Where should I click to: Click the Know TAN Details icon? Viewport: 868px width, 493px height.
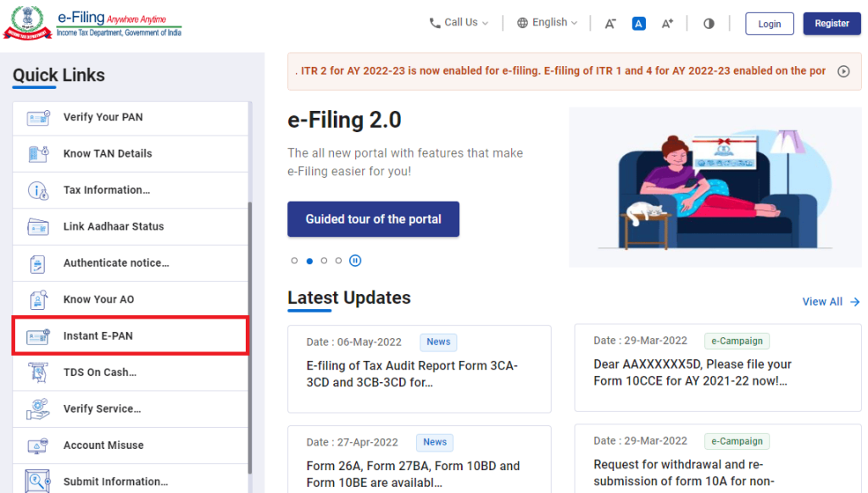coord(38,153)
